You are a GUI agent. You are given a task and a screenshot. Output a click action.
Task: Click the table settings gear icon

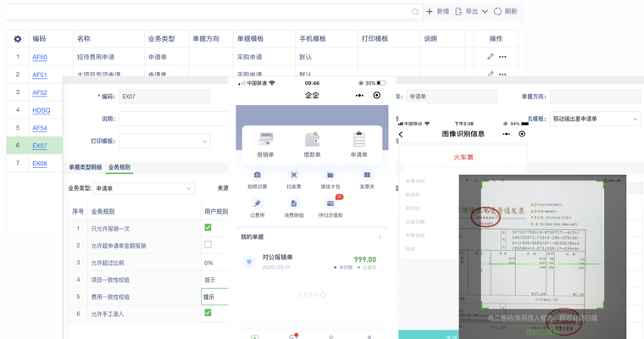18,39
